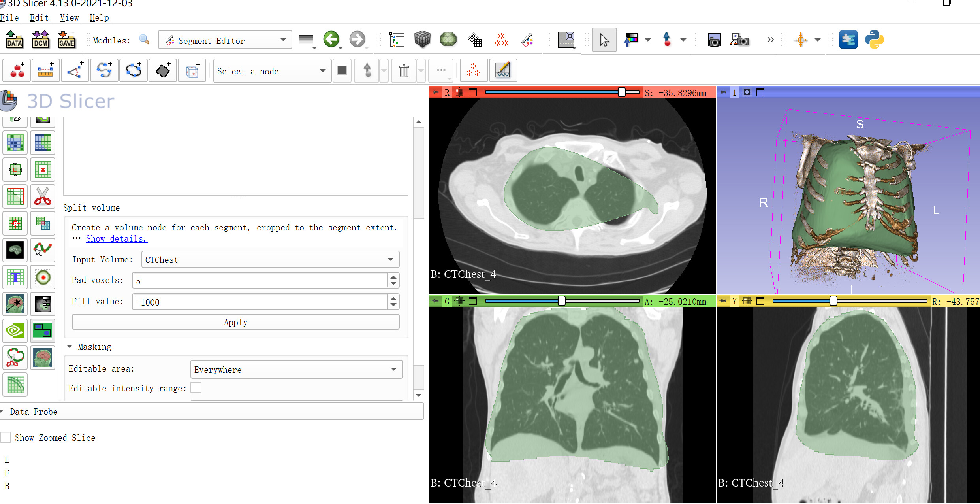This screenshot has width=980, height=504.
Task: Click the delete trash can icon
Action: point(404,71)
